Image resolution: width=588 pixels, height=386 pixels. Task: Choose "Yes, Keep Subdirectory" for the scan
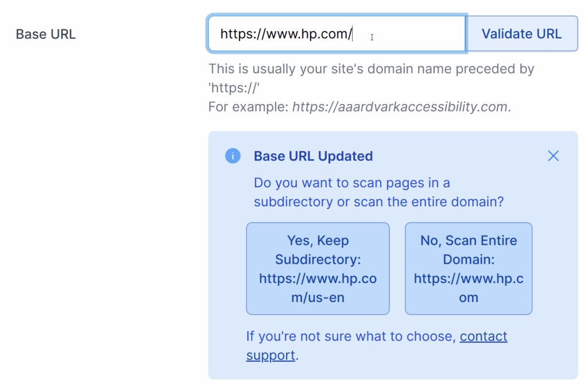[318, 268]
